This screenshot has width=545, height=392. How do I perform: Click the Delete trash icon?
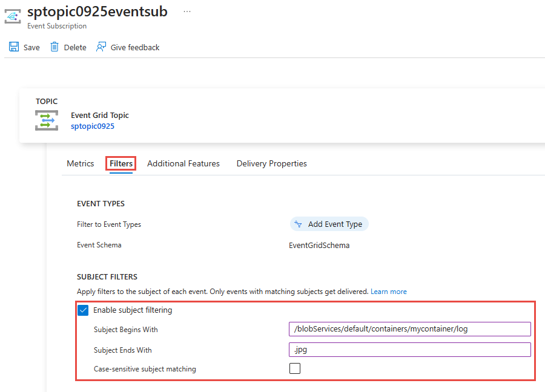coord(54,47)
